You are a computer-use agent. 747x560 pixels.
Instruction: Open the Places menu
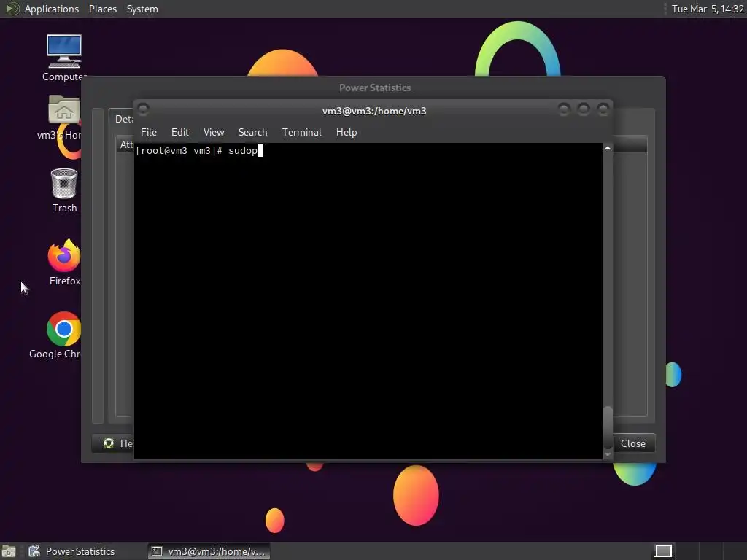(102, 9)
